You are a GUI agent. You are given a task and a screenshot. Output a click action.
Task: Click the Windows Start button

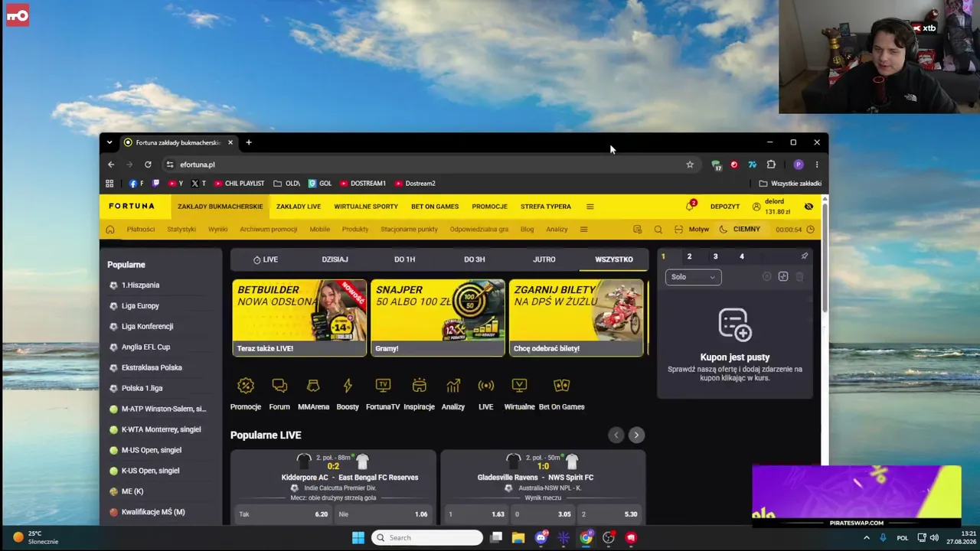point(358,538)
